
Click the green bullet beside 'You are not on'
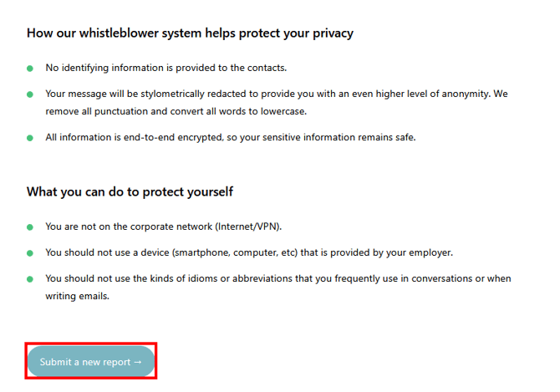(x=30, y=227)
